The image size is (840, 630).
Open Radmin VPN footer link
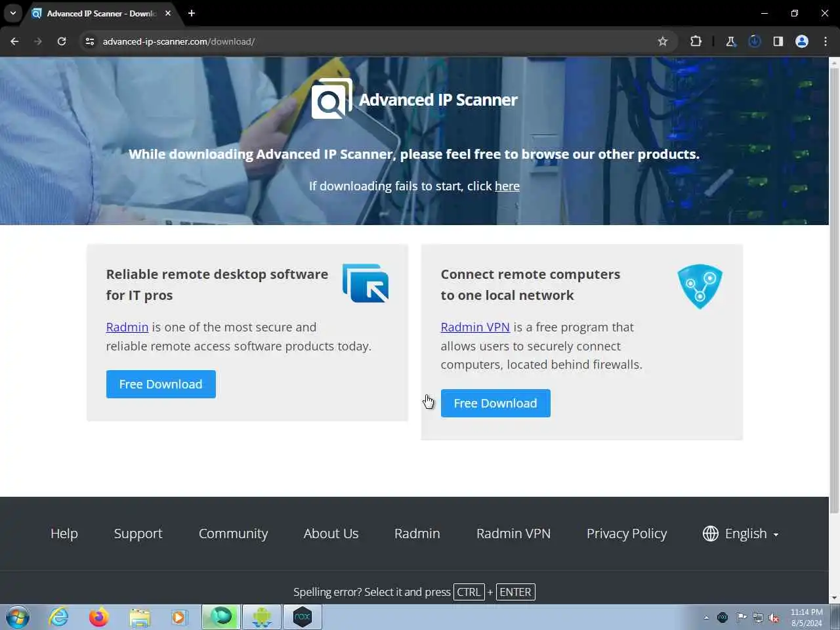click(513, 534)
